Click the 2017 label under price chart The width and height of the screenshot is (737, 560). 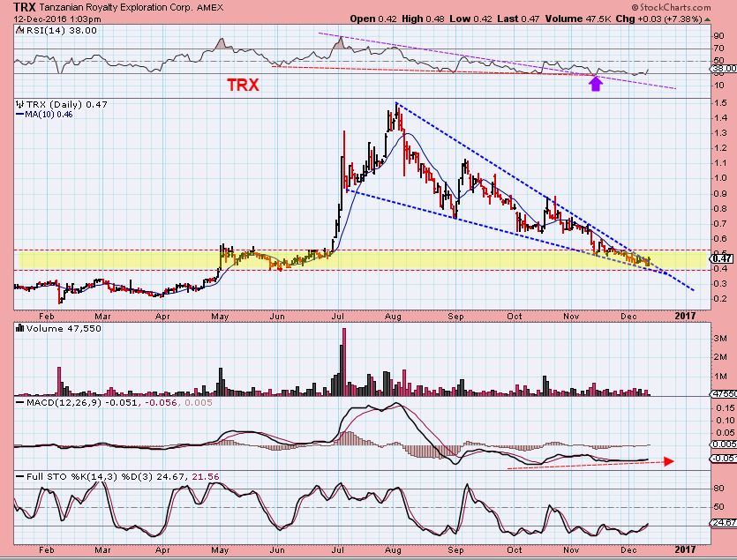click(x=685, y=317)
